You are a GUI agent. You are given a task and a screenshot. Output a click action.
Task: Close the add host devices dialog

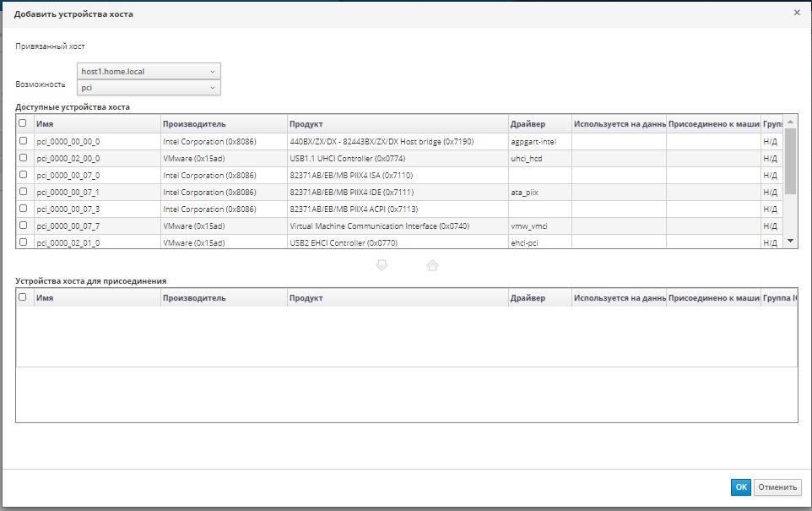pos(797,13)
